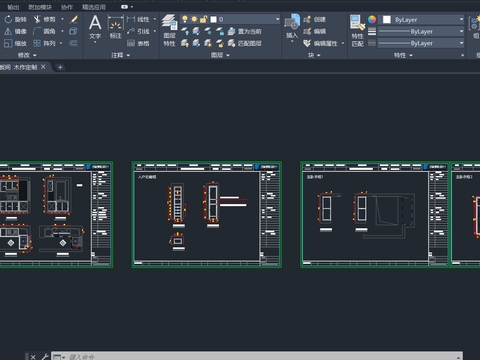480x360 pixels.
Task: Open the linetype ByLayer dropdown
Action: click(x=461, y=43)
